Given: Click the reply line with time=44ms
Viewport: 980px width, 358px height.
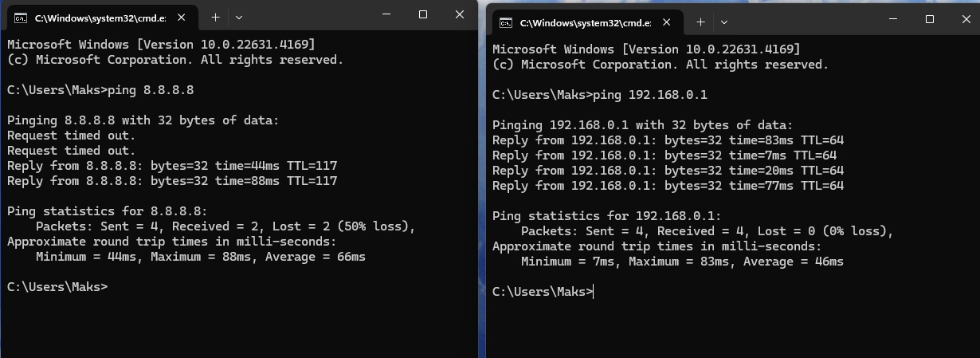Looking at the screenshot, I should (x=172, y=166).
